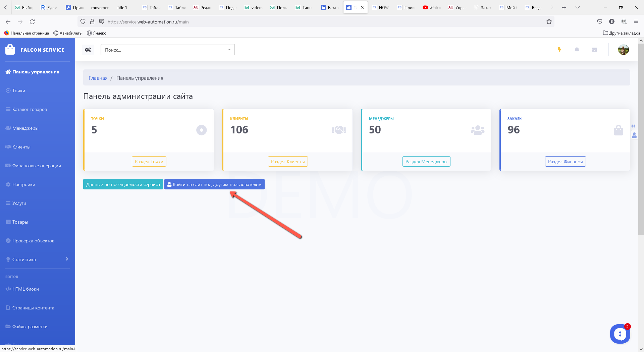Click the gears settings icon near search

point(88,50)
